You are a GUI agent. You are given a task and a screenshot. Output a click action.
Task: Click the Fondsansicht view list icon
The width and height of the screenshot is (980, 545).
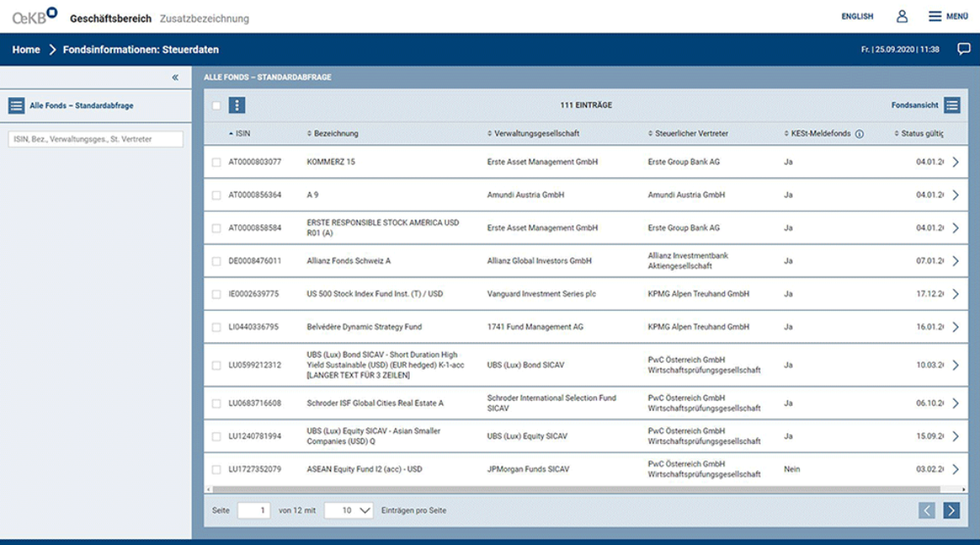click(x=952, y=106)
